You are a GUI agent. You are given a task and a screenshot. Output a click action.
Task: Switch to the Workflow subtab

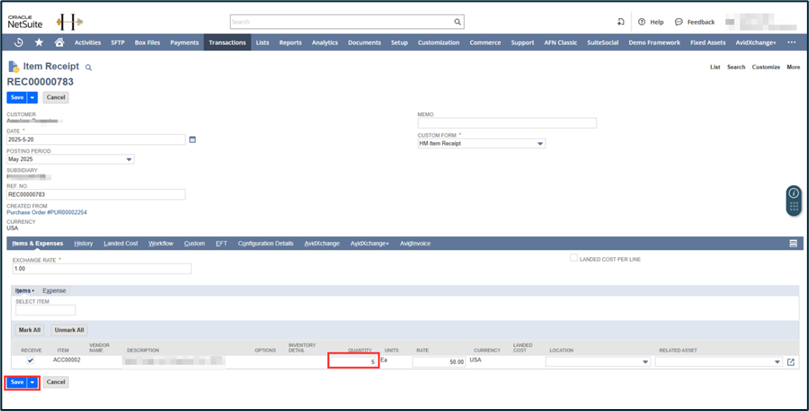click(x=161, y=243)
